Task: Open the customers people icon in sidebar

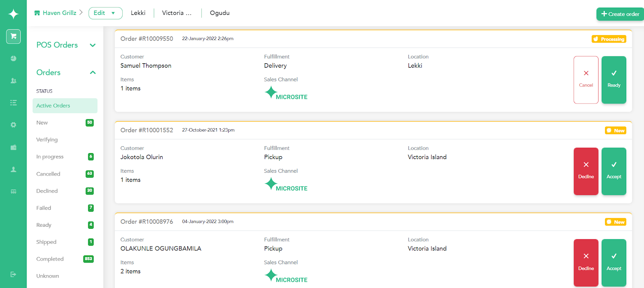Action: coord(13,81)
